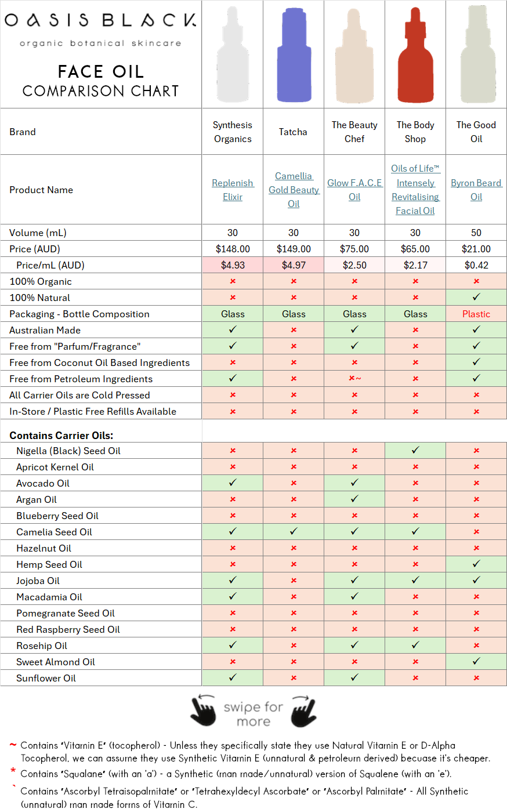Click the 'Nigella (Black) Seed Oil' row label
507x812 pixels.
pyautogui.click(x=68, y=451)
